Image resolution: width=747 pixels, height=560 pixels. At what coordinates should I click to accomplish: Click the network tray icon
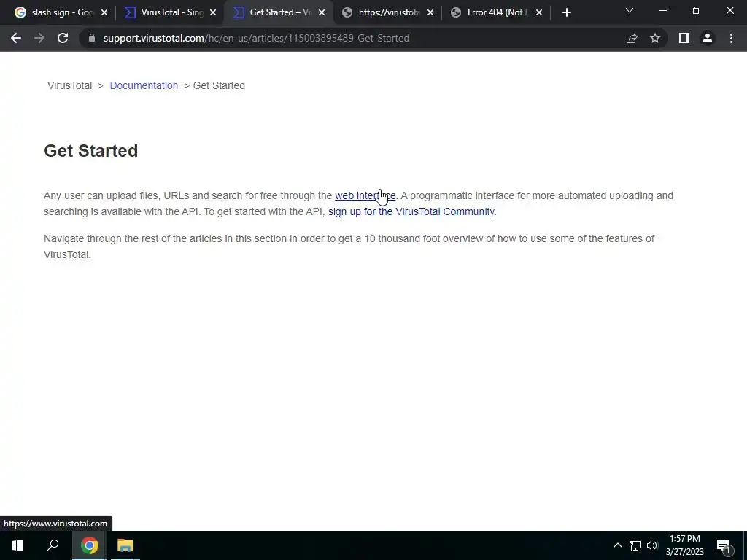click(x=635, y=545)
